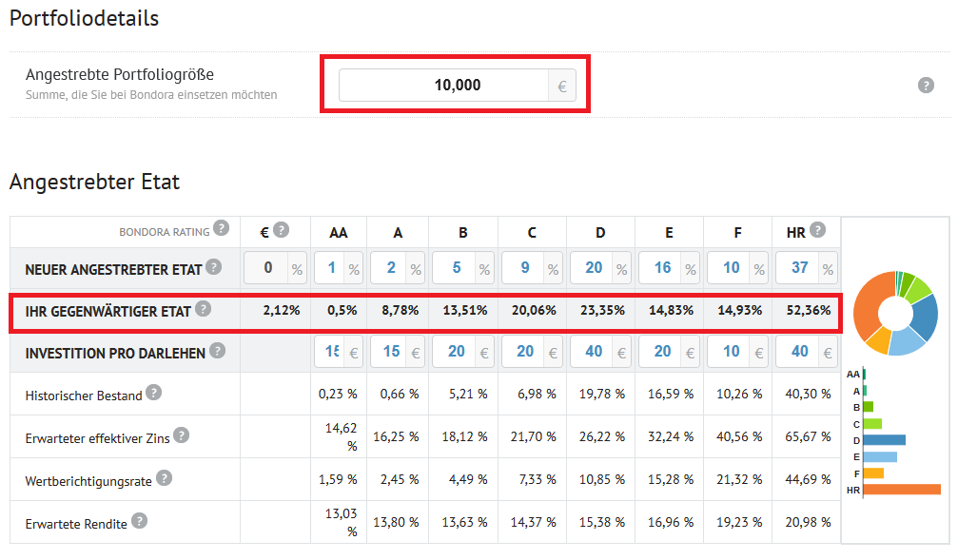
Task: Click help icon beside Angestrebte Portfoliogröße row
Action: pyautogui.click(x=925, y=86)
